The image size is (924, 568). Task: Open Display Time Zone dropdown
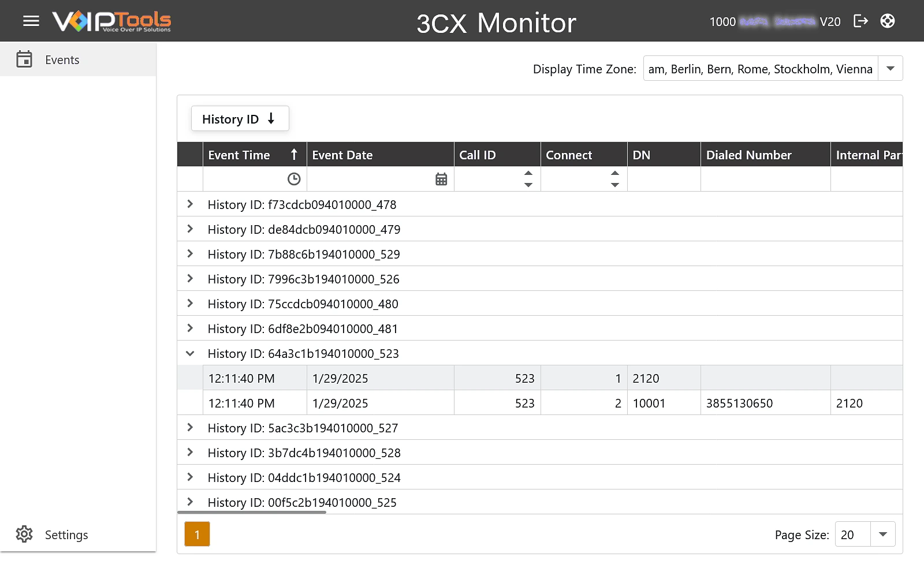pos(891,68)
